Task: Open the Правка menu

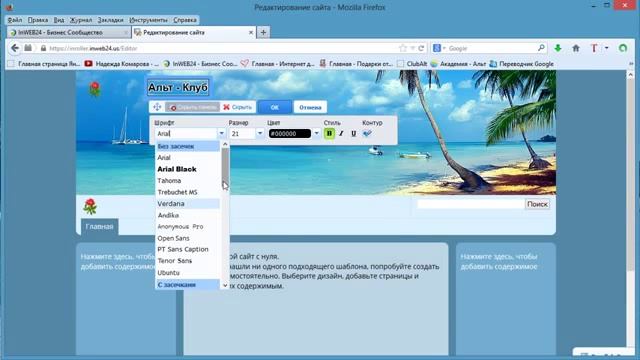Action: pos(38,20)
